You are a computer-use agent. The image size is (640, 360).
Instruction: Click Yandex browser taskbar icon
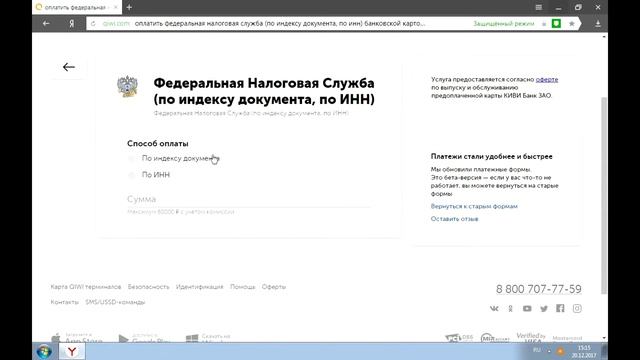pos(72,351)
